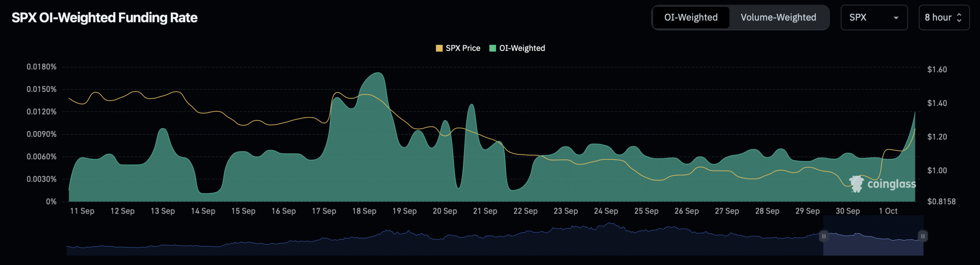980x265 pixels.
Task: Click the SPX OI-Weighted Funding Rate title
Action: tap(105, 18)
